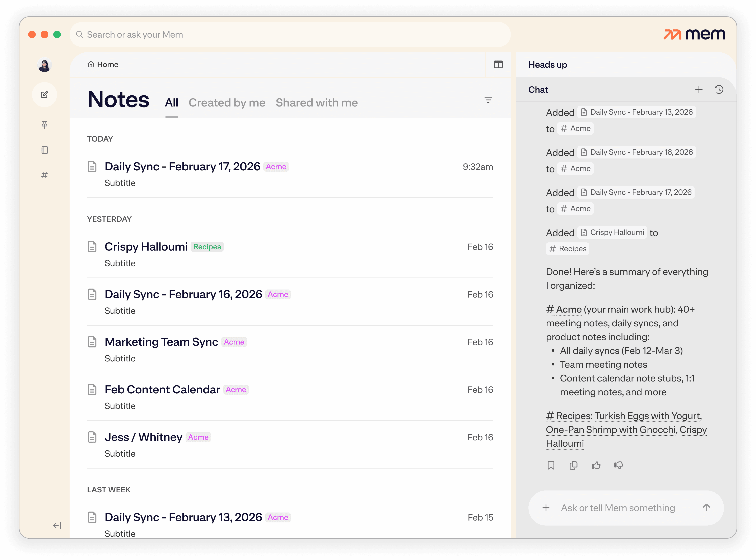Open Daily Sync - February 17, 2026 chip in chat
This screenshot has height=560, width=756.
click(636, 192)
